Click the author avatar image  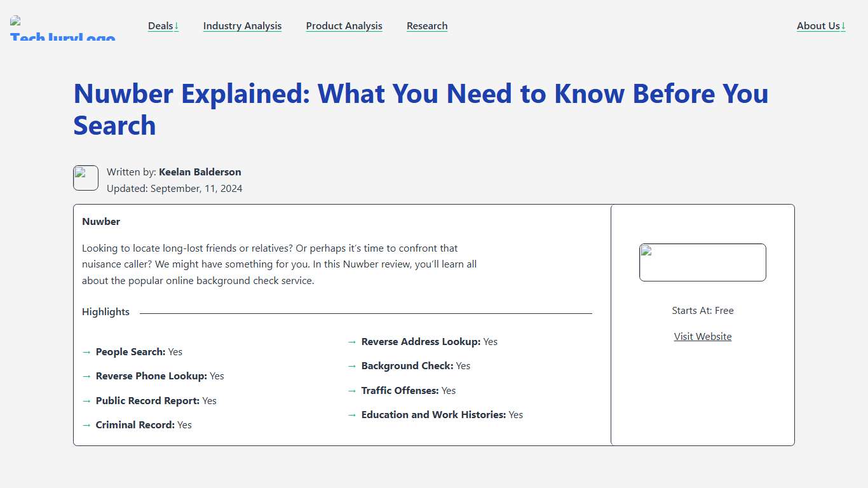(86, 178)
